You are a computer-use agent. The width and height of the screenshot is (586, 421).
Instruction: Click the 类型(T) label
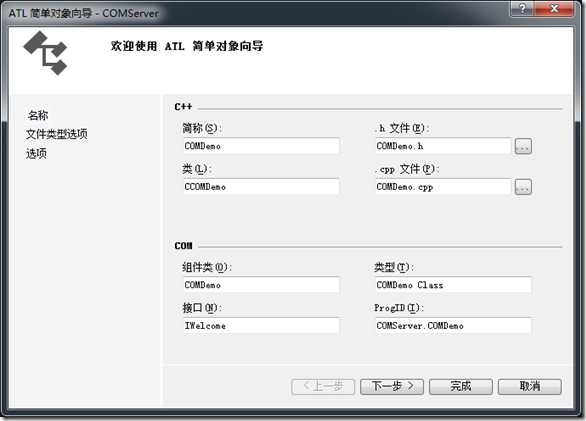(x=394, y=267)
